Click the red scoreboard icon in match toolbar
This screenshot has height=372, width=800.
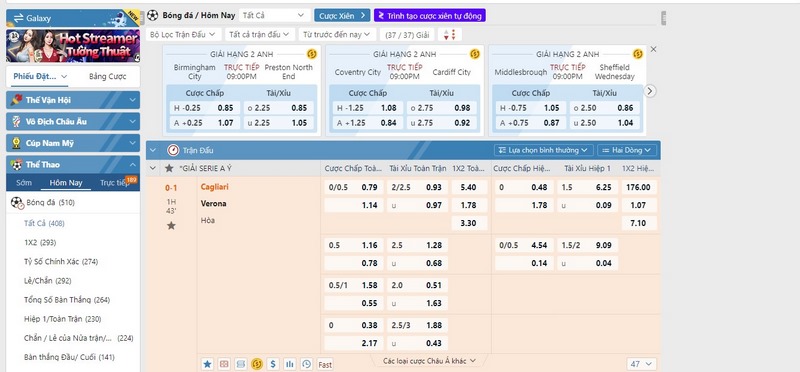point(224,364)
